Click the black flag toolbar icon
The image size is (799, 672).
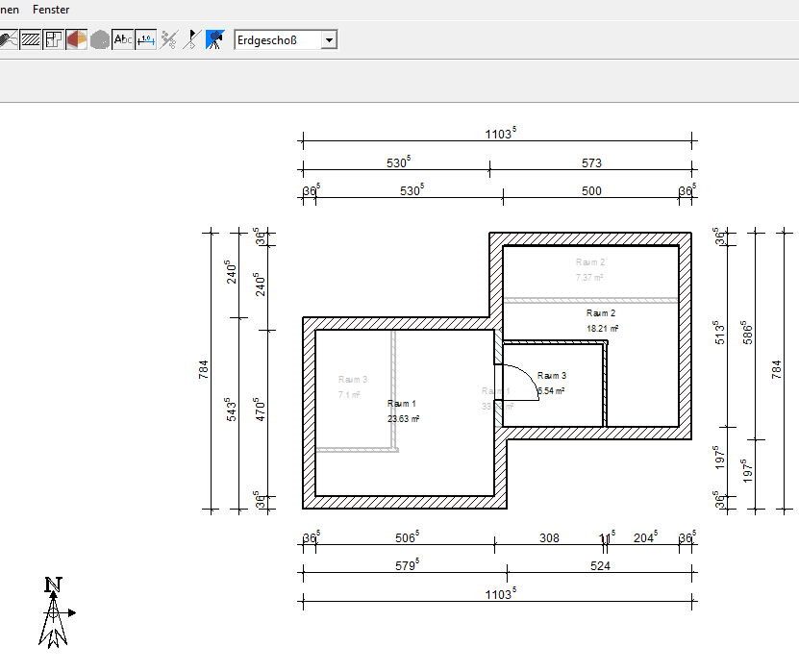pyautogui.click(x=192, y=39)
